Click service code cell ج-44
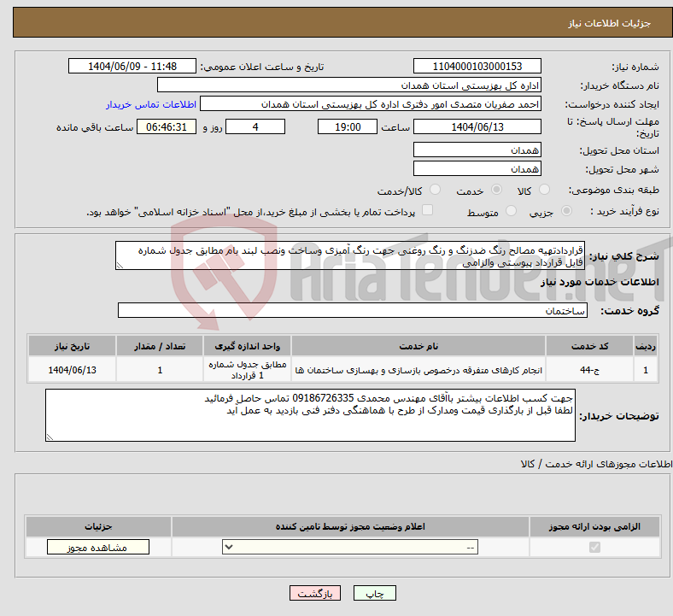This screenshot has height=616, width=673. click(590, 370)
